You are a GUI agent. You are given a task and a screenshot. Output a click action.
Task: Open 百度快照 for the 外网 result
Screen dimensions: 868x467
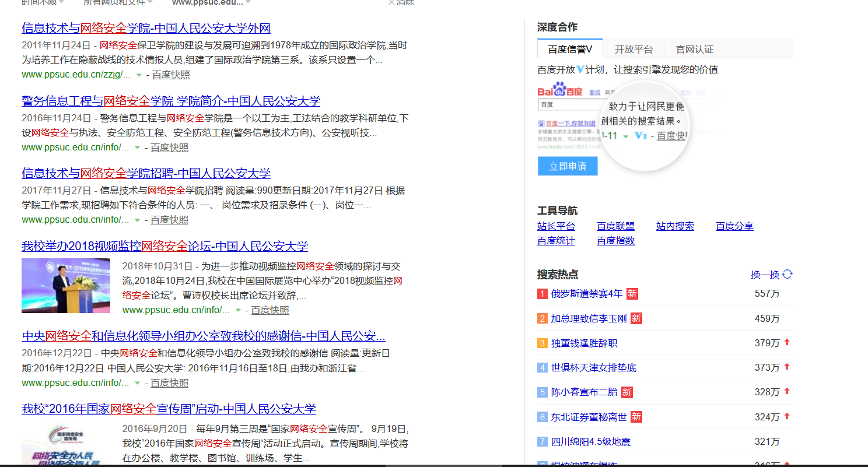[171, 75]
